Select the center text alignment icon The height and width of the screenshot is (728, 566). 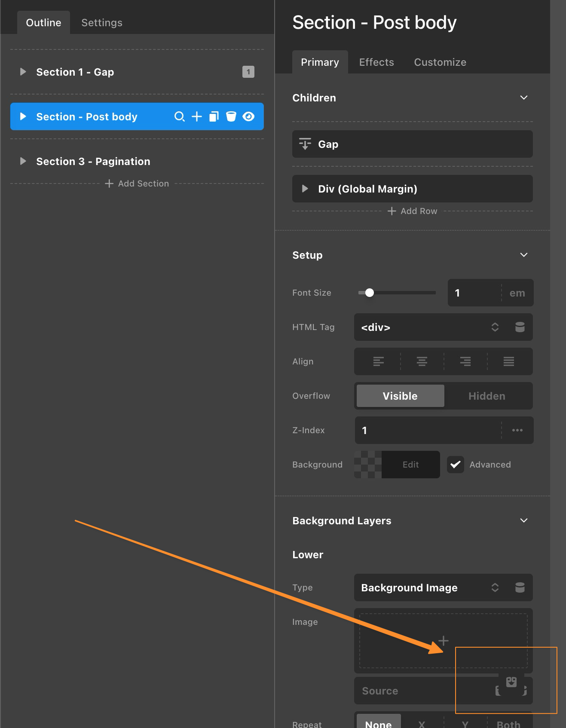422,361
